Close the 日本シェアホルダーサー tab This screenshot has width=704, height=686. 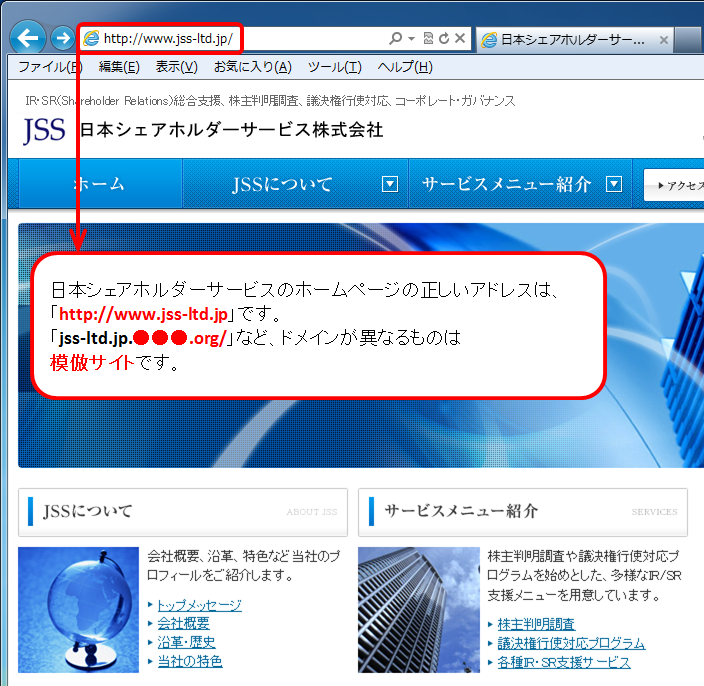coord(664,40)
